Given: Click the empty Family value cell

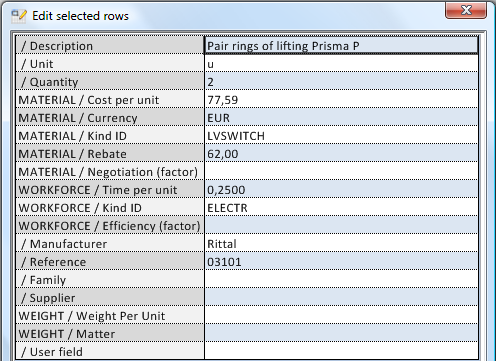Looking at the screenshot, I should [x=341, y=279].
